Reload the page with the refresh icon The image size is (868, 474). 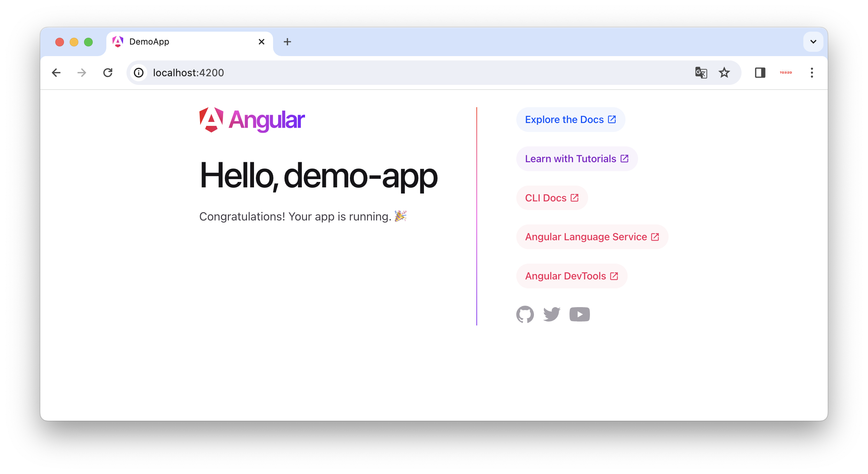coord(108,72)
